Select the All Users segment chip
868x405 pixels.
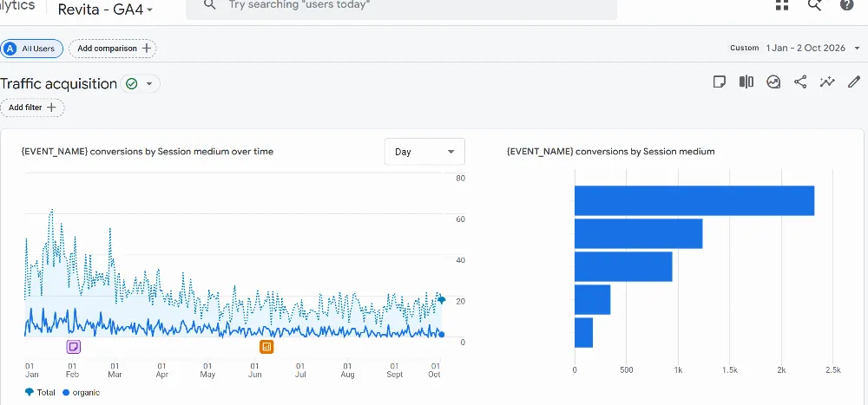pyautogui.click(x=31, y=49)
